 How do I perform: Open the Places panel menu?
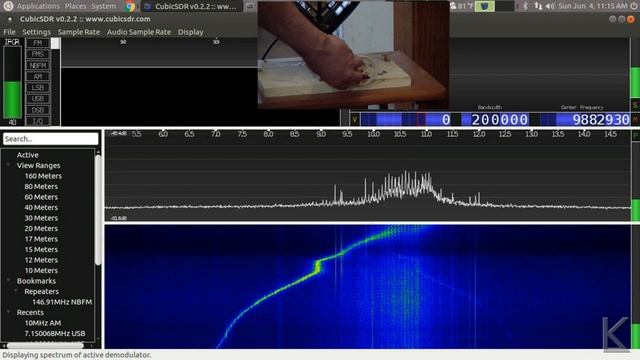click(x=76, y=6)
